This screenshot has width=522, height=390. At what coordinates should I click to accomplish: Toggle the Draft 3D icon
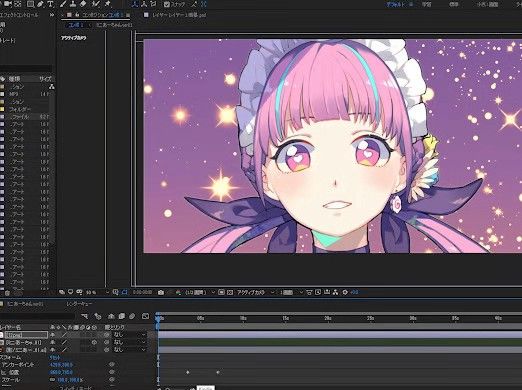pos(98,316)
